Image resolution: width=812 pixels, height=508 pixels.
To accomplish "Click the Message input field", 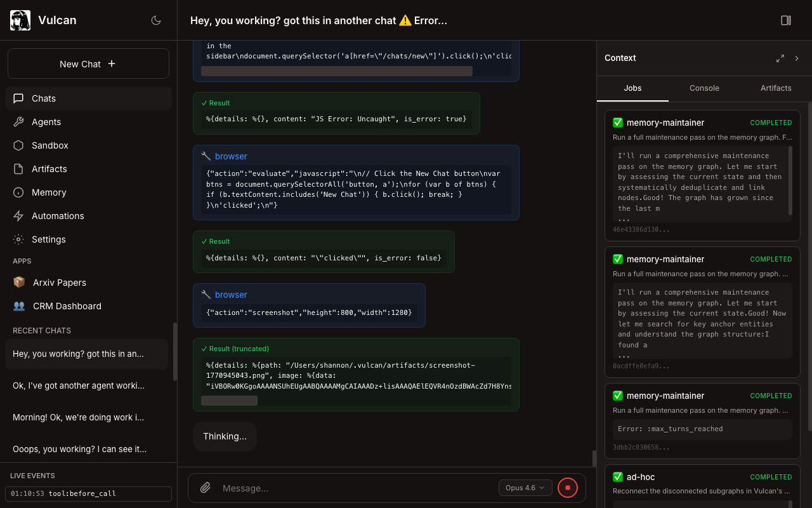I will [355, 488].
